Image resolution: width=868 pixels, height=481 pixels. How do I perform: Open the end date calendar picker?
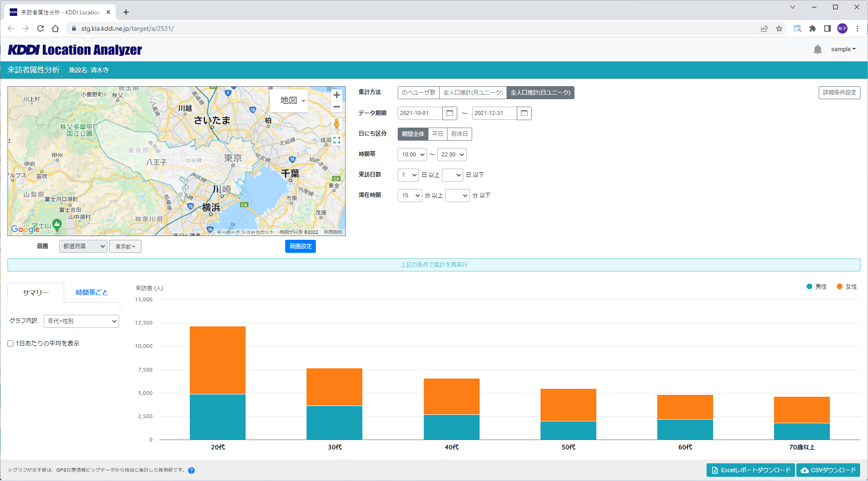tap(524, 113)
